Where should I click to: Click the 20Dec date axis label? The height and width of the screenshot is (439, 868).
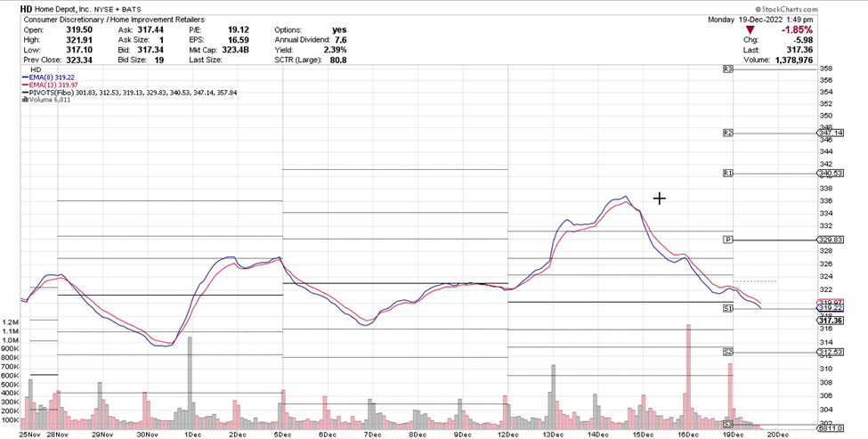pos(780,435)
